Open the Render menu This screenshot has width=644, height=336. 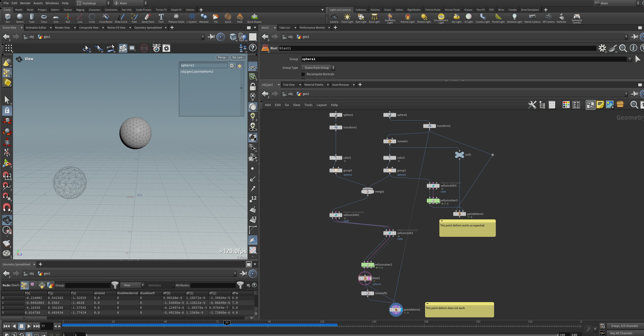(x=25, y=3)
